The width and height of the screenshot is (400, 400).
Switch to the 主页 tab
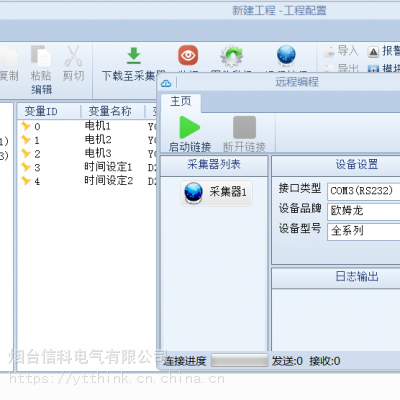181,101
